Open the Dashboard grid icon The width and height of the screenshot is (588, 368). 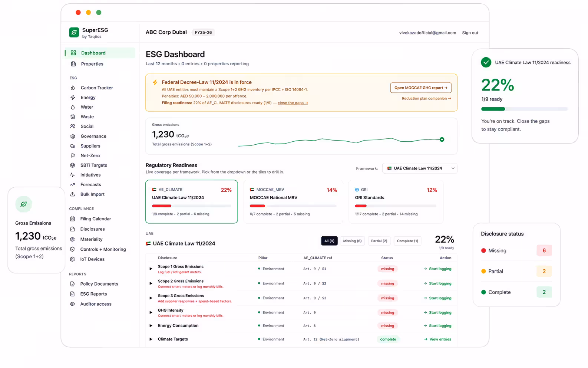(x=73, y=53)
